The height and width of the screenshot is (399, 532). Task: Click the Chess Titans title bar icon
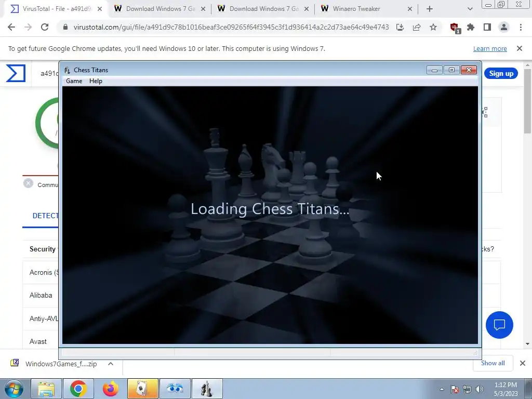click(x=67, y=70)
